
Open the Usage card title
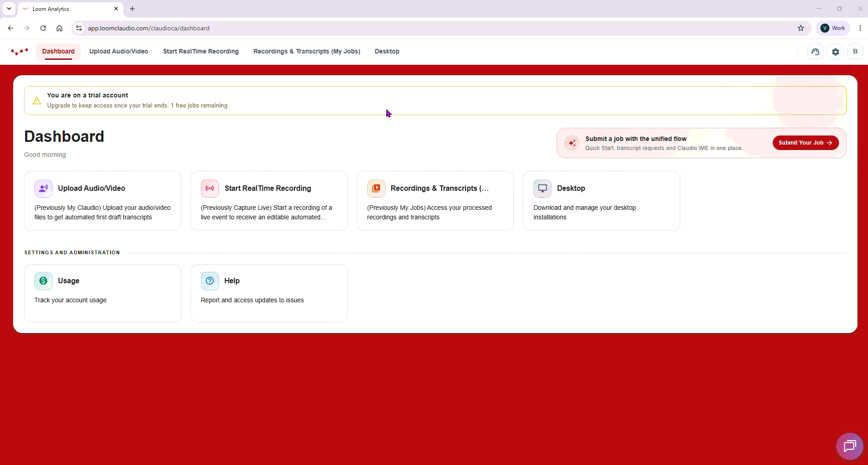[x=68, y=281]
